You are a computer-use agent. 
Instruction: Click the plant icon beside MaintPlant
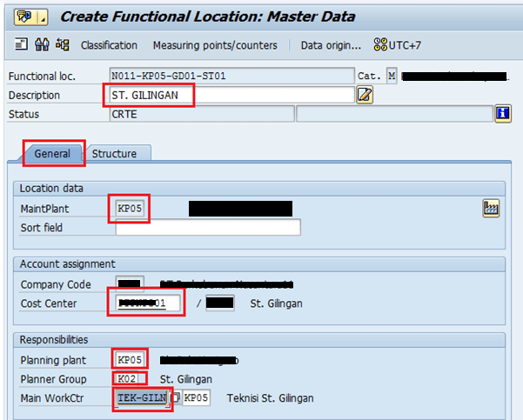click(491, 208)
